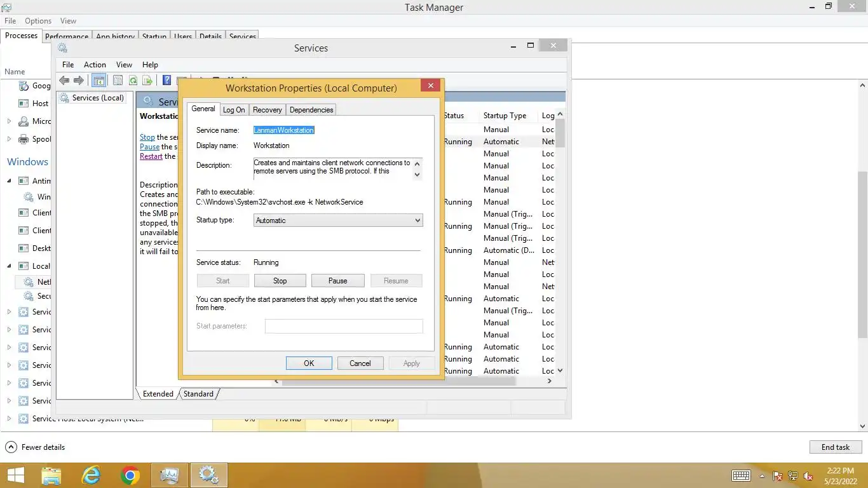Click End task in Task Manager

click(836, 447)
